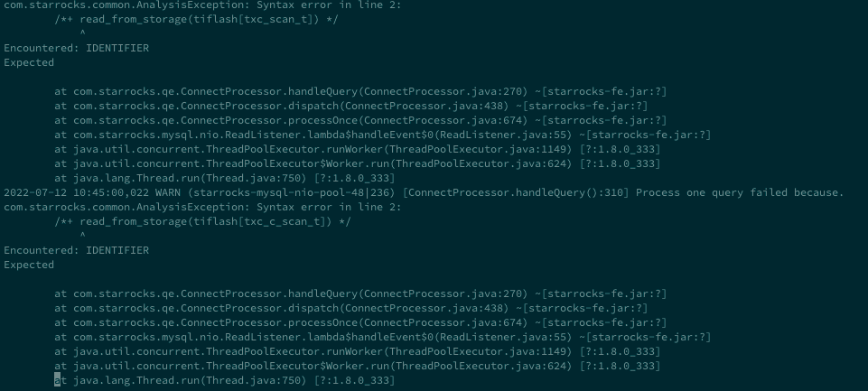Click the block cursor on the final line

[x=58, y=380]
